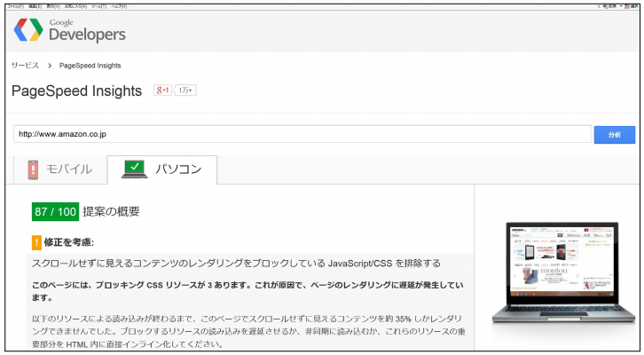Click the 修正を考慮 heading text
Viewport: 644px width, 355px height.
(x=69, y=242)
